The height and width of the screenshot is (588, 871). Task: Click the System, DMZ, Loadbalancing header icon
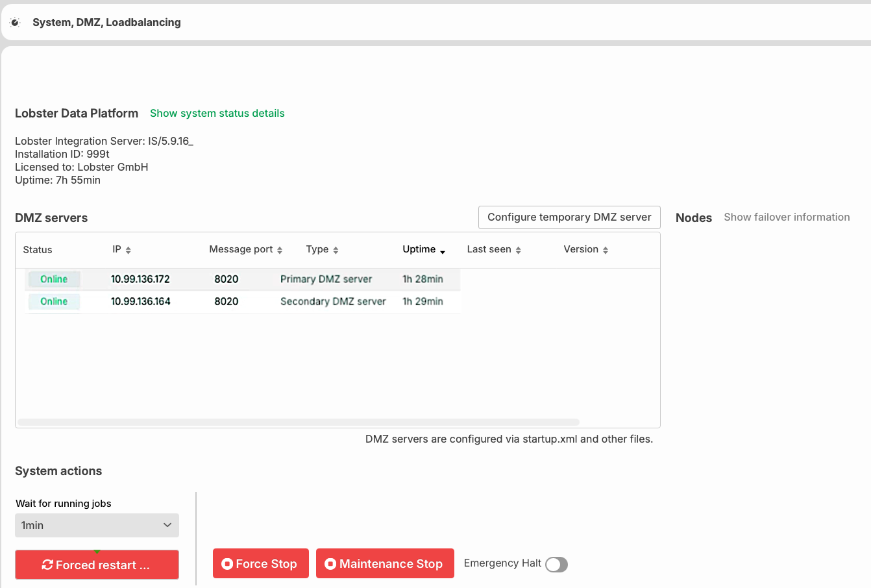pos(16,22)
